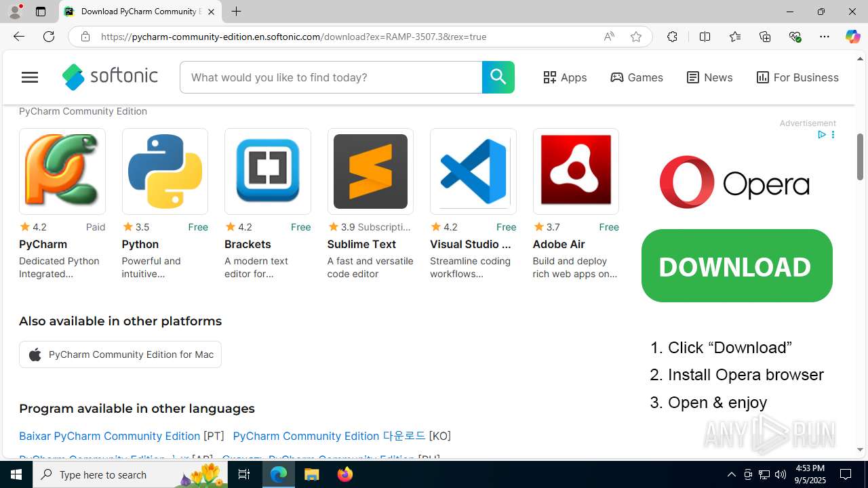This screenshot has width=868, height=488.
Task: Show hidden system tray icons
Action: coord(731,474)
